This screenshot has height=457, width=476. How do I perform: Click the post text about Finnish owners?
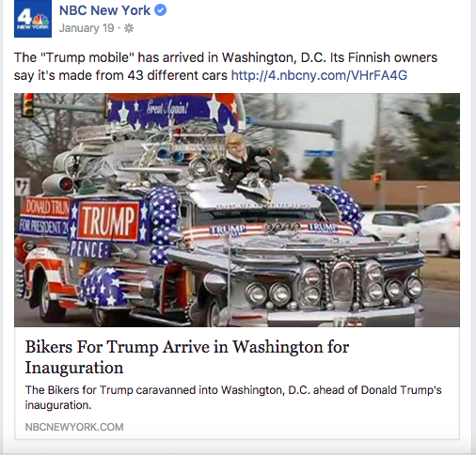226,67
